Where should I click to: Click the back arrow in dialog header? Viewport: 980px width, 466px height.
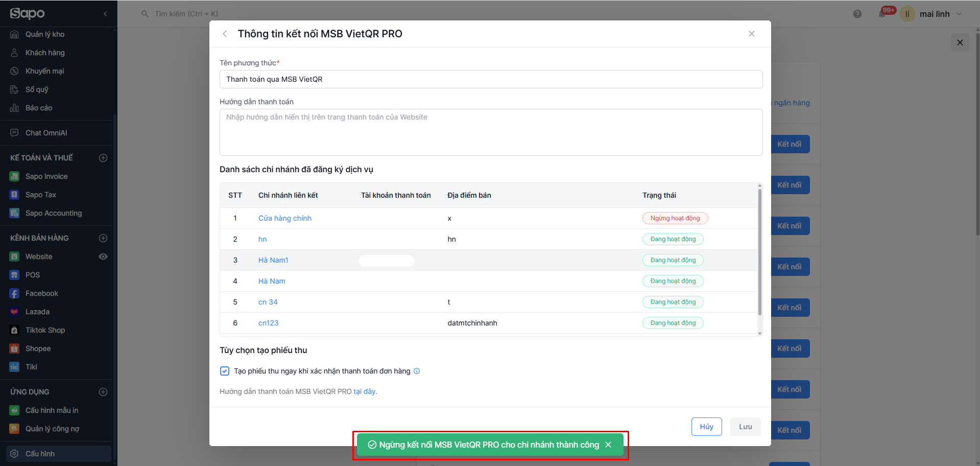pos(225,34)
